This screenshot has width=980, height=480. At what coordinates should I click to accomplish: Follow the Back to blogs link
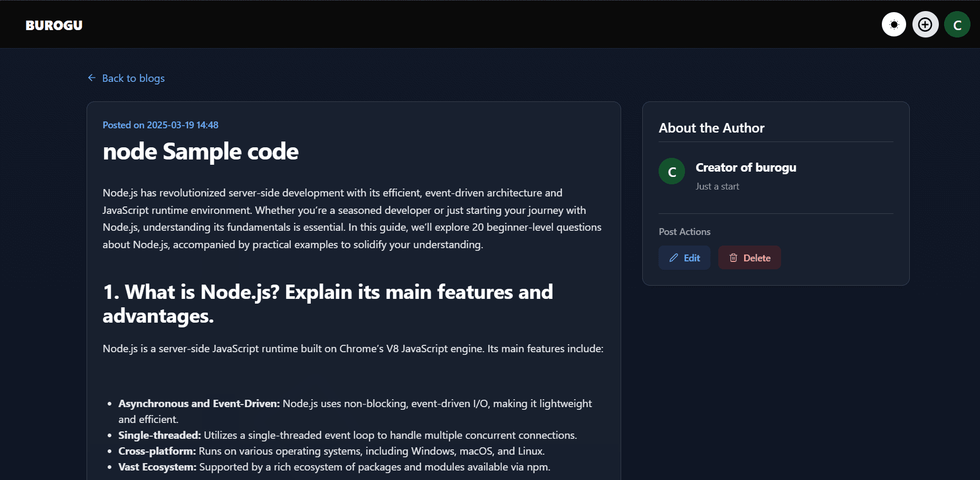click(x=133, y=78)
